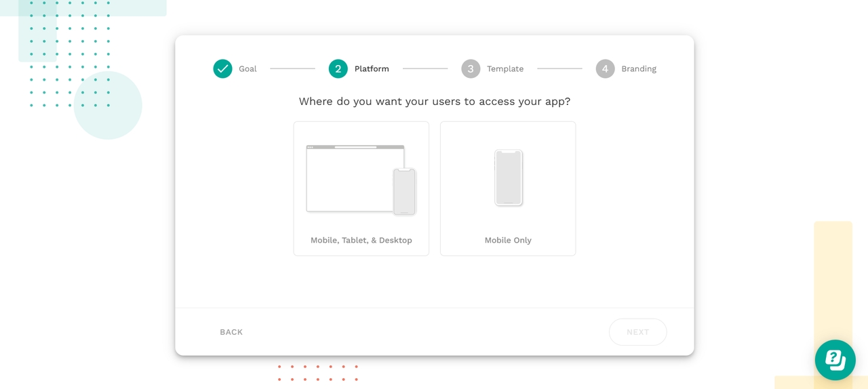Image resolution: width=868 pixels, height=389 pixels.
Task: Click the completed Goal step checkmark icon
Action: (222, 68)
